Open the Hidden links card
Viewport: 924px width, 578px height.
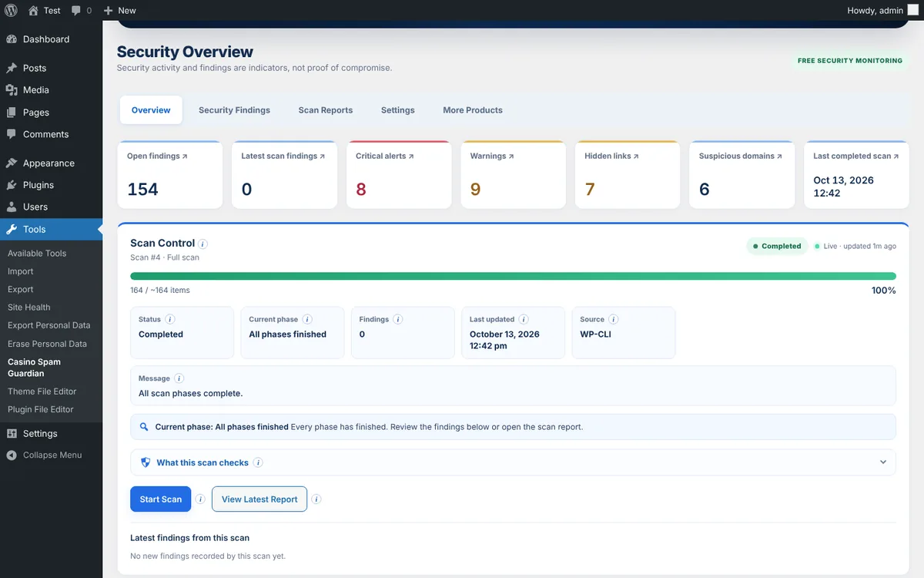coord(628,175)
